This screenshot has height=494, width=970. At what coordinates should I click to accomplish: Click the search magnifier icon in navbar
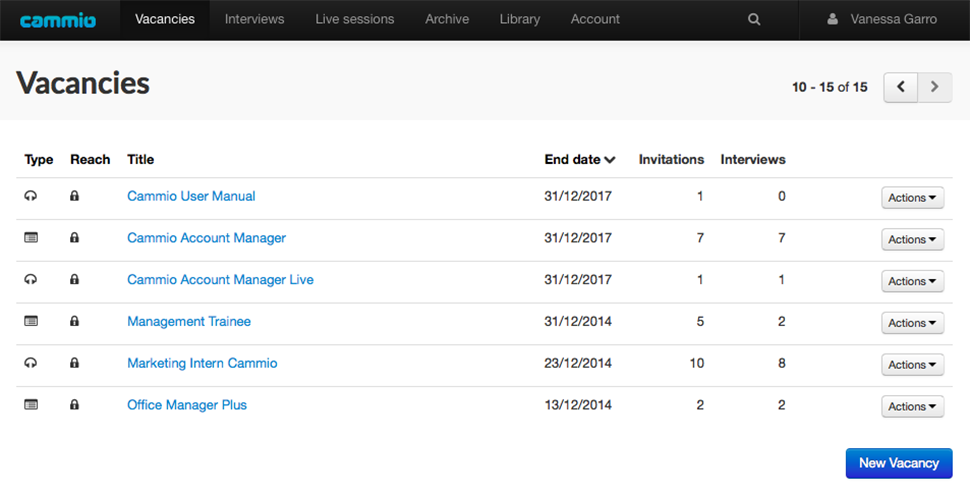(x=754, y=19)
